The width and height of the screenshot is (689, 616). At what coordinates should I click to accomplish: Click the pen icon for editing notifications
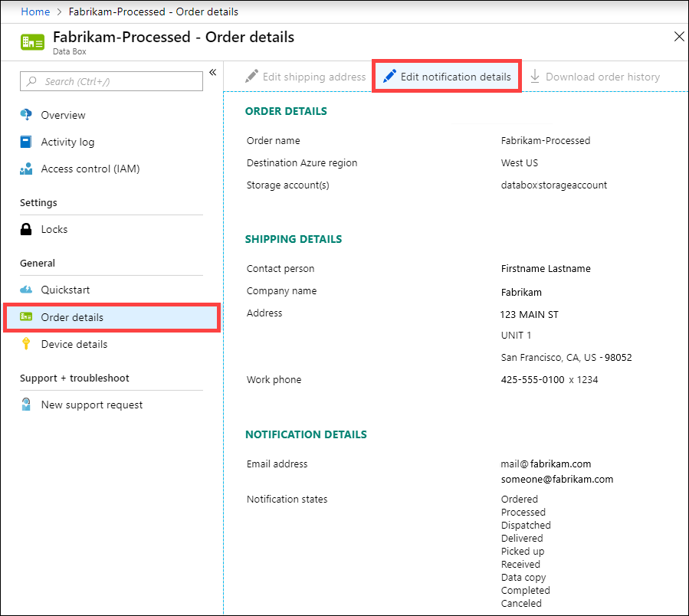pos(390,76)
